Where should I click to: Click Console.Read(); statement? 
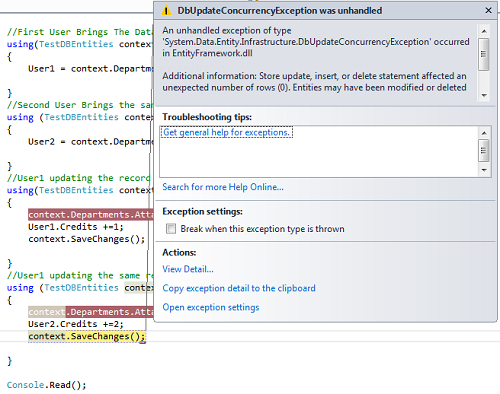click(46, 385)
